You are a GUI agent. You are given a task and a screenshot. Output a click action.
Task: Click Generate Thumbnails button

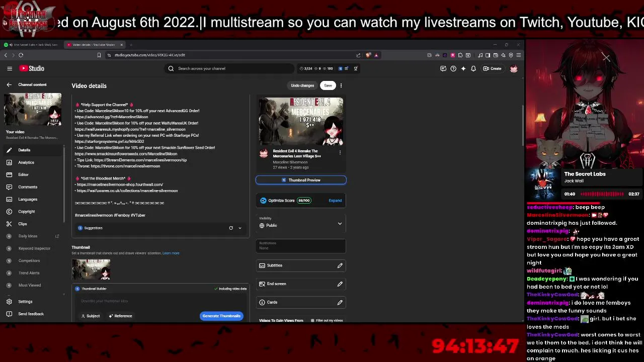(x=221, y=316)
